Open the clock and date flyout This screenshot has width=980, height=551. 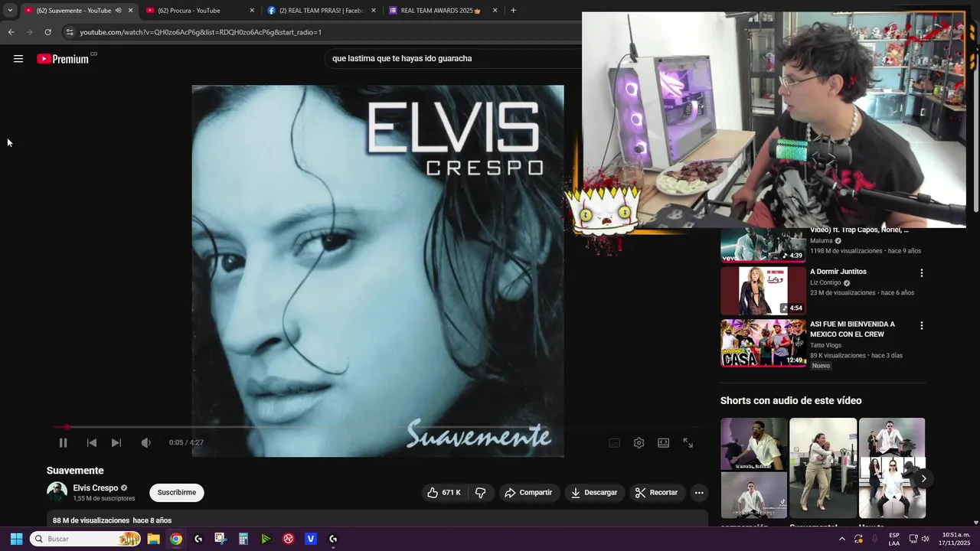[x=955, y=539]
